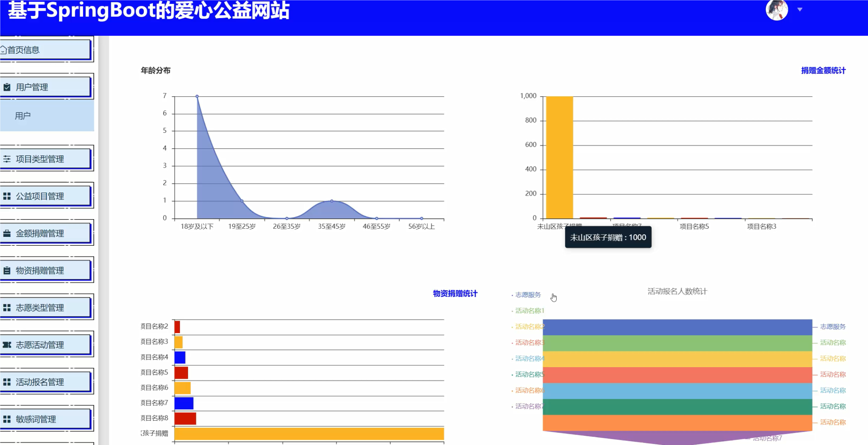Click the 捐赠金额统计 title link
The width and height of the screenshot is (868, 445).
823,70
